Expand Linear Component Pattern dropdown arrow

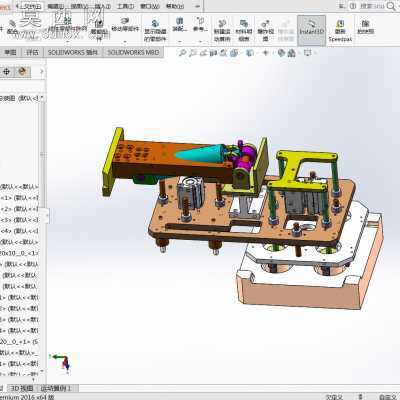point(68,42)
